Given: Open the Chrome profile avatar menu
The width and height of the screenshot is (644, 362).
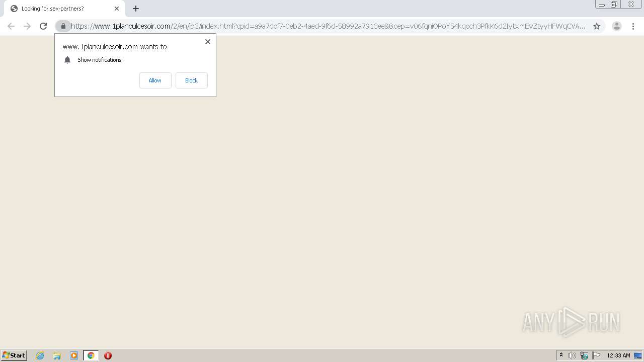Looking at the screenshot, I should click(617, 26).
